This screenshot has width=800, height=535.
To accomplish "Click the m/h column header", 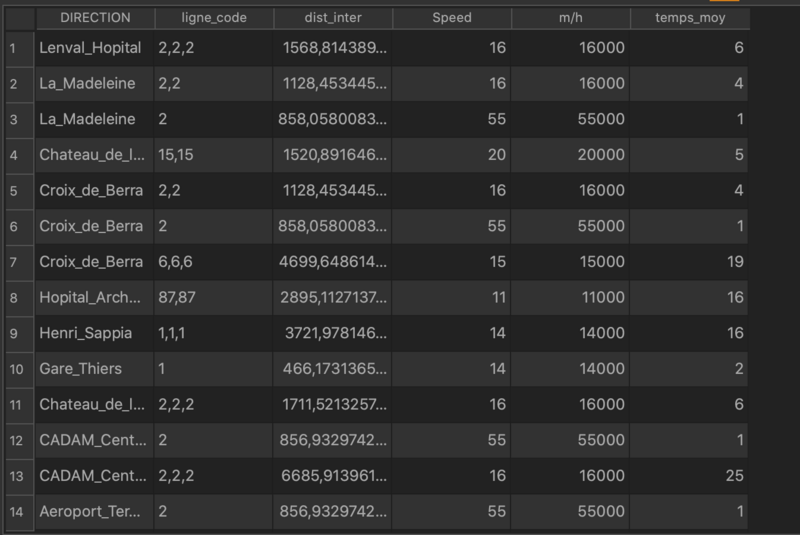I will (x=570, y=18).
